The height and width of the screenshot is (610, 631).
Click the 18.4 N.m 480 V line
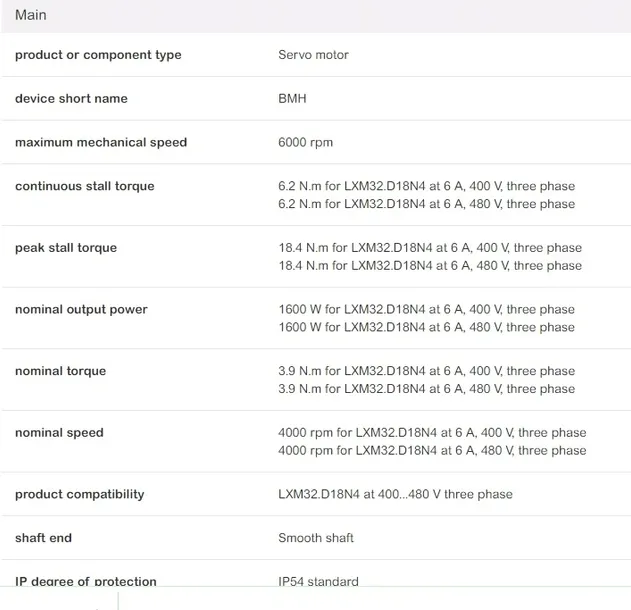pos(429,266)
